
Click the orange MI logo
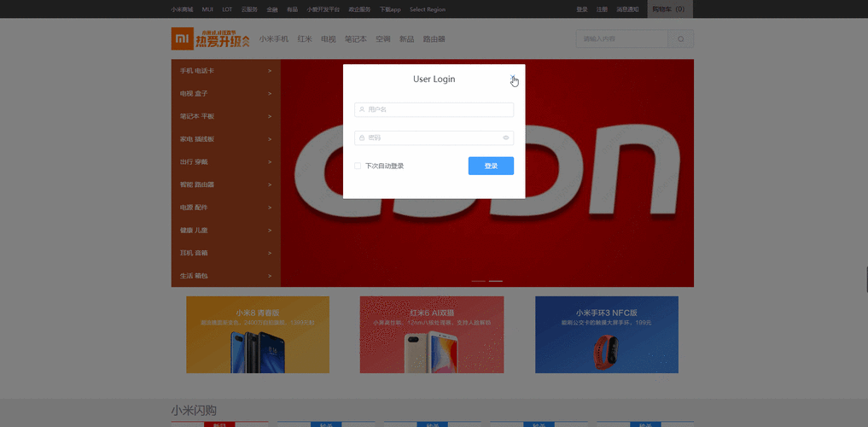(x=181, y=38)
